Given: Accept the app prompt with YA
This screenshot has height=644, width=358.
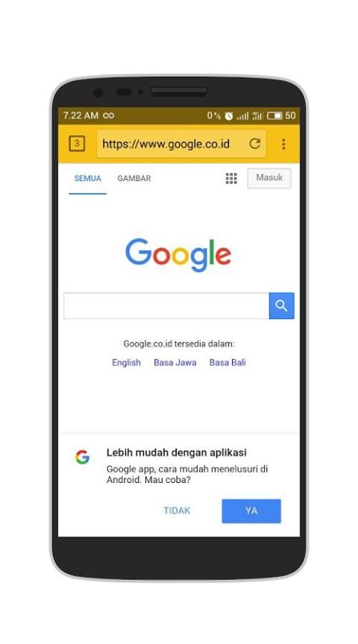Looking at the screenshot, I should click(251, 511).
